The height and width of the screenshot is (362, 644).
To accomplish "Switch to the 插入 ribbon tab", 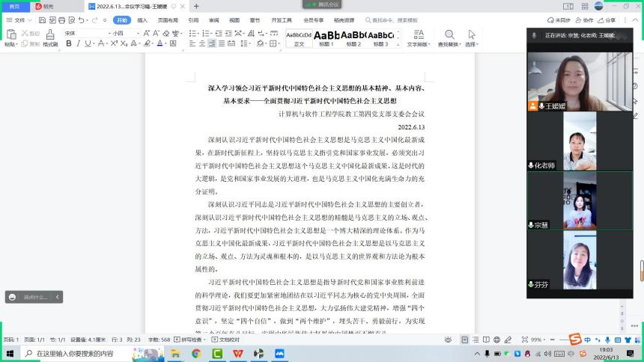I will pos(142,20).
